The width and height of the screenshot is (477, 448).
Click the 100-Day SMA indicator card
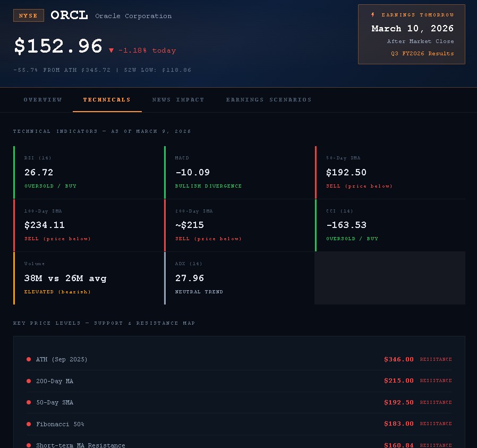89,225
